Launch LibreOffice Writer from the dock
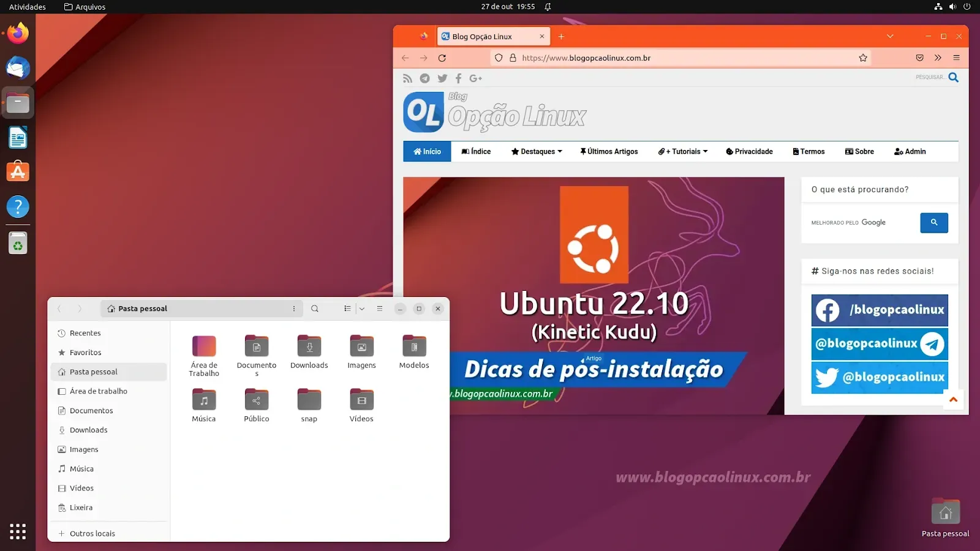This screenshot has height=551, width=980. pos(18,138)
